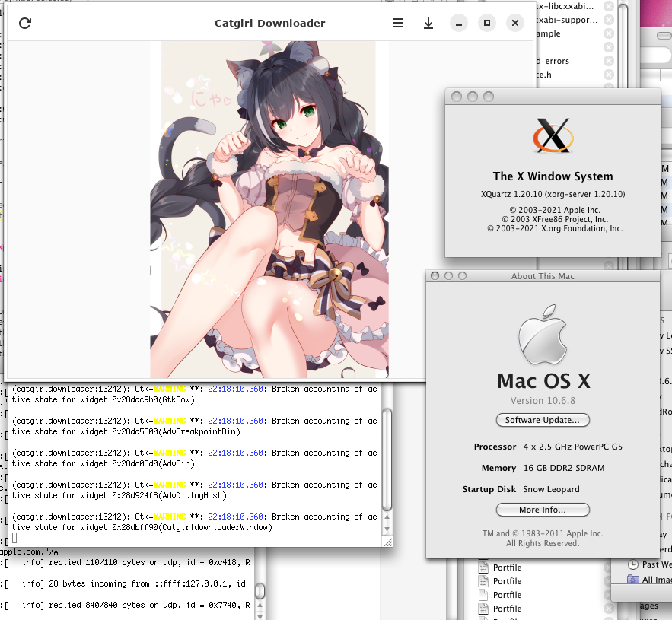Maximize the Catgirl Downloader window
672x620 pixels.
[487, 23]
